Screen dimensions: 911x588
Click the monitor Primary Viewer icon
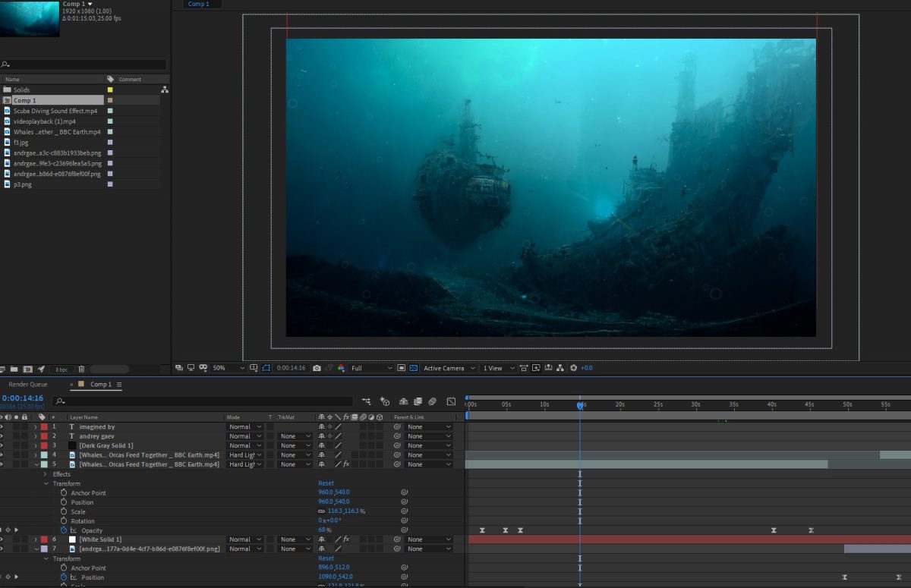[x=191, y=368]
